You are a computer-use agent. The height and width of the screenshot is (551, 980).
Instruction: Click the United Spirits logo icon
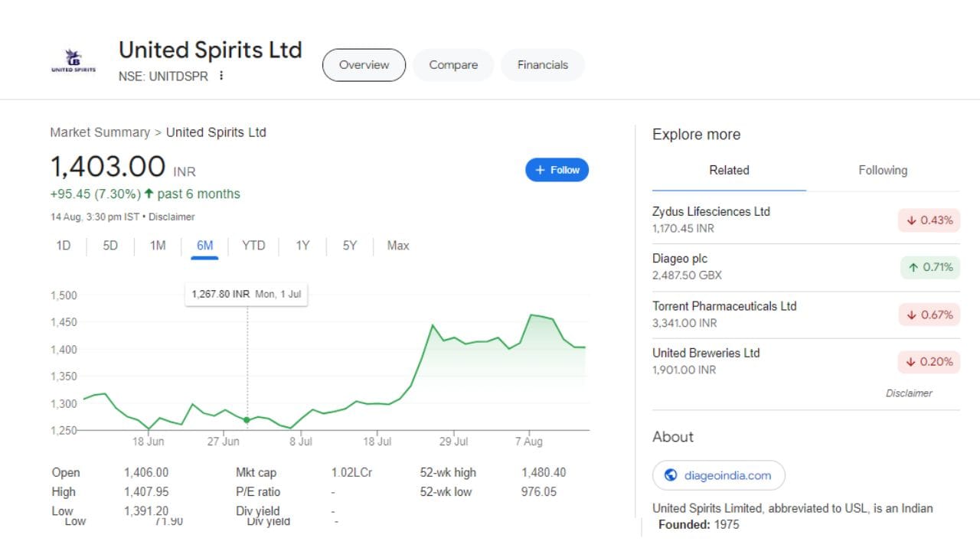[x=73, y=61]
